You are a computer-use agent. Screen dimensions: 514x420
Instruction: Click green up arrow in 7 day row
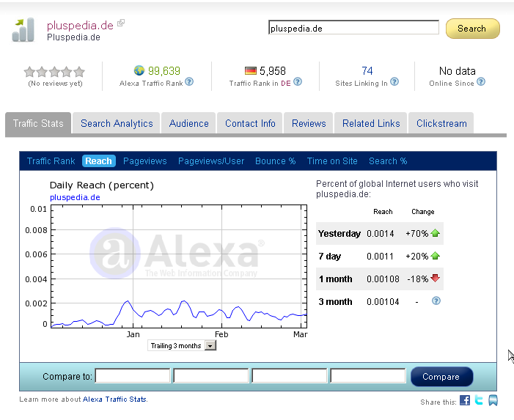point(435,256)
